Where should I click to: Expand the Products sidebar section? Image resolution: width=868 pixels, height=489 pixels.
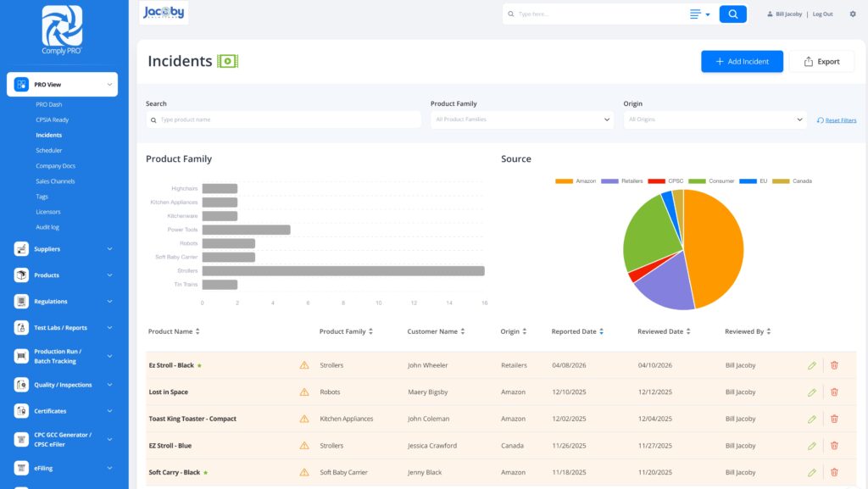pos(62,275)
